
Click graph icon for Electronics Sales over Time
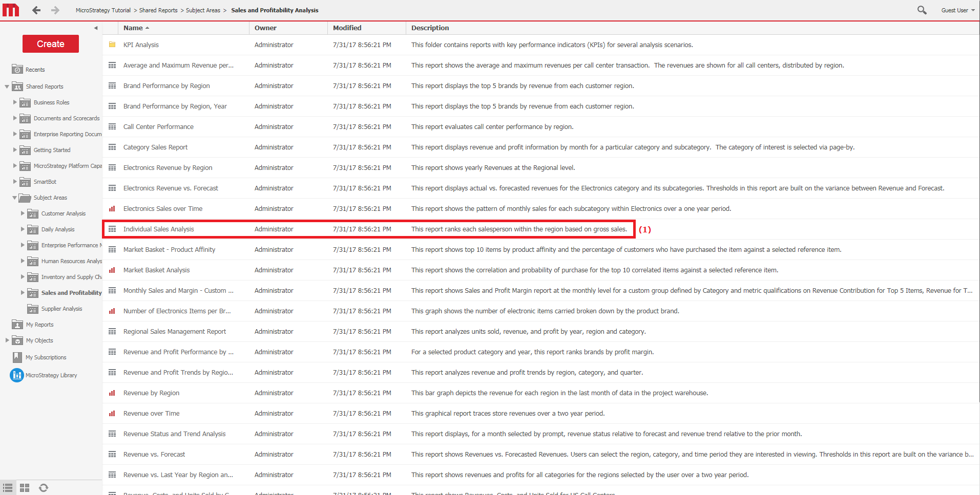(112, 208)
